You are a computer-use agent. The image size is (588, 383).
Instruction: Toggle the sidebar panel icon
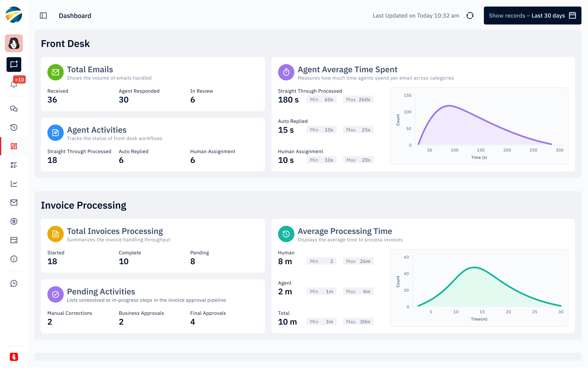pos(43,16)
